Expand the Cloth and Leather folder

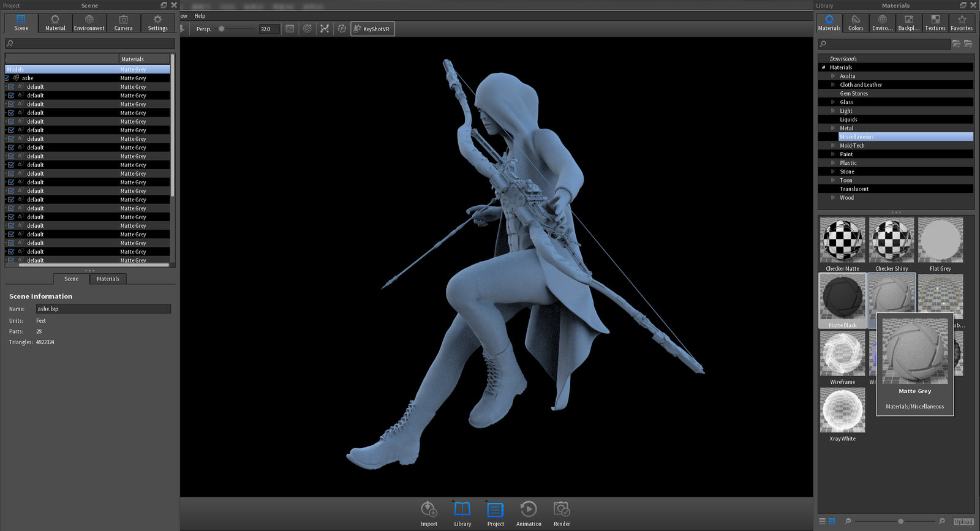[833, 85]
